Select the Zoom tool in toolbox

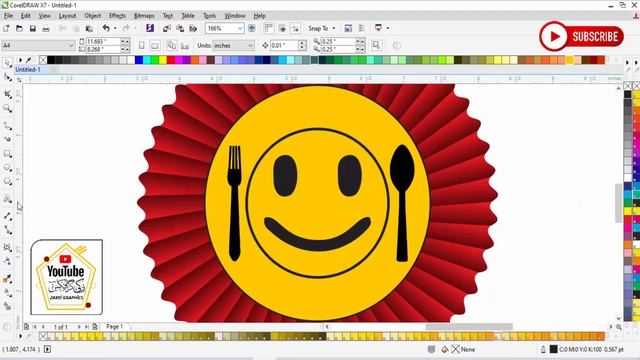(x=7, y=108)
